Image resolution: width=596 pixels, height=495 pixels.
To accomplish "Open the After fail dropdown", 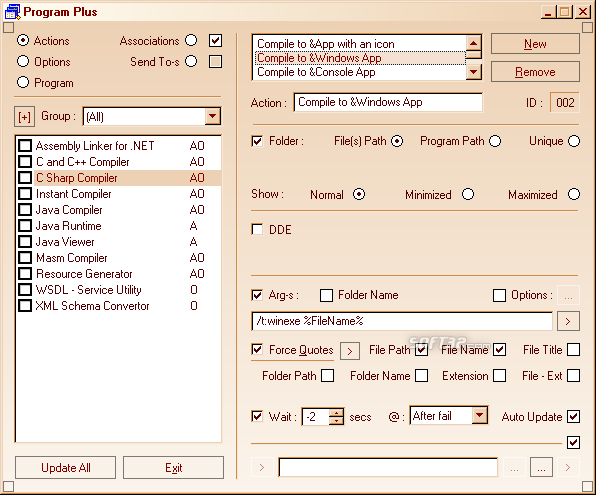I will pos(480,416).
